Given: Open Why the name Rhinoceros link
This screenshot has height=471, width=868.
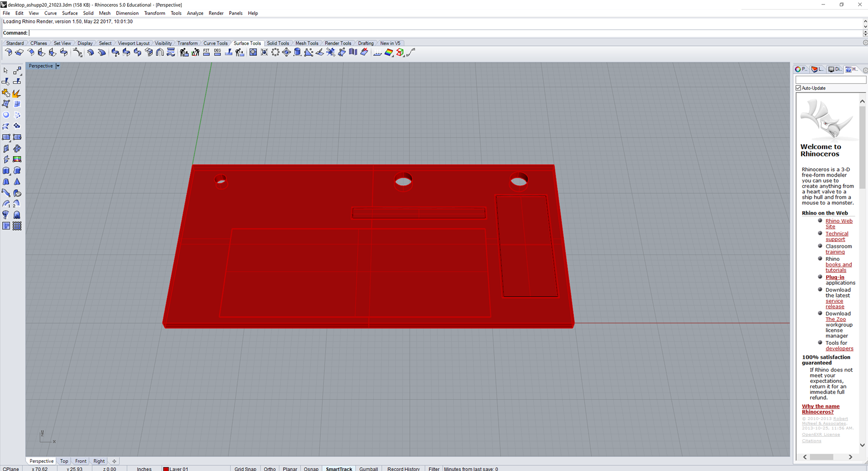Looking at the screenshot, I should click(821, 409).
